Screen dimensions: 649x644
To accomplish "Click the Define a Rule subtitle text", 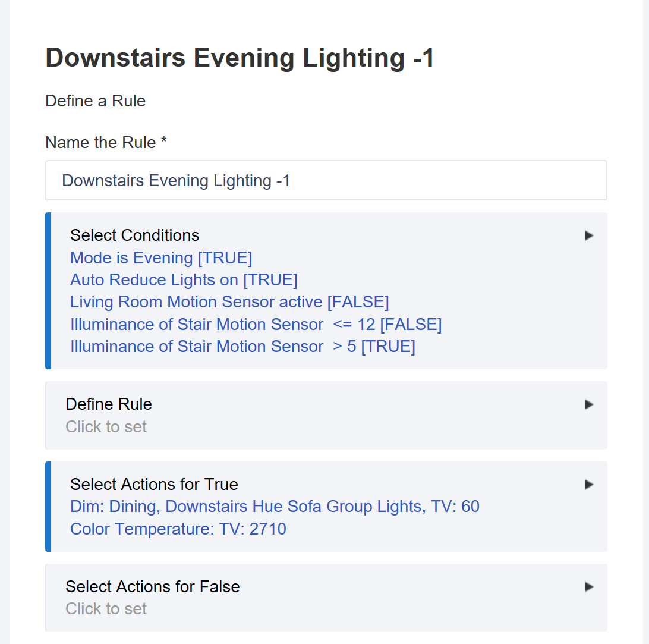I will pos(95,100).
